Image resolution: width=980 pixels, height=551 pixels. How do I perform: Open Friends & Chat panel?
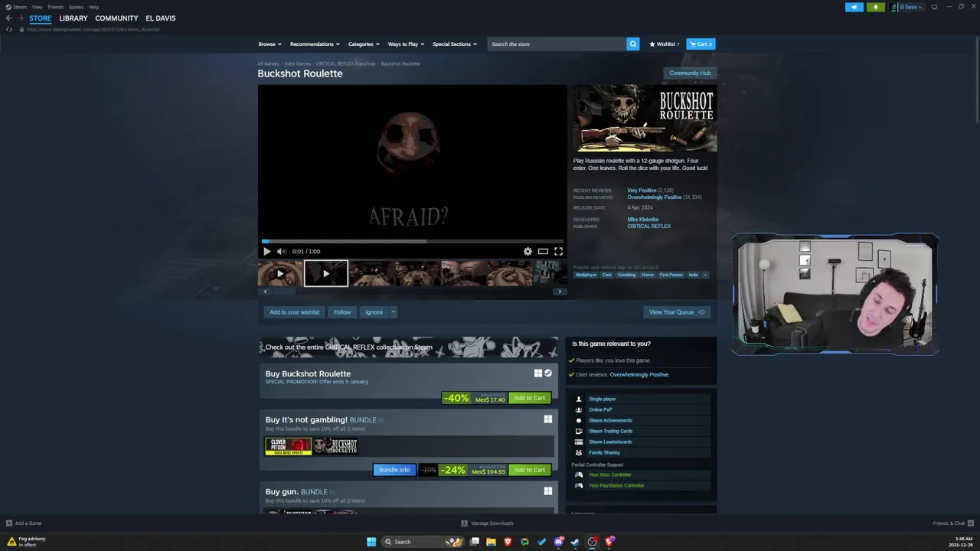point(952,523)
